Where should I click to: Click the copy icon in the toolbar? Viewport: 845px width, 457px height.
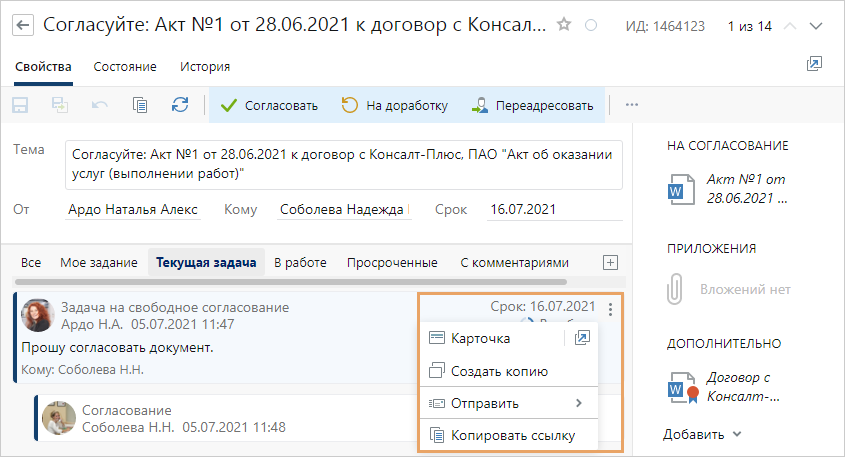click(x=140, y=104)
